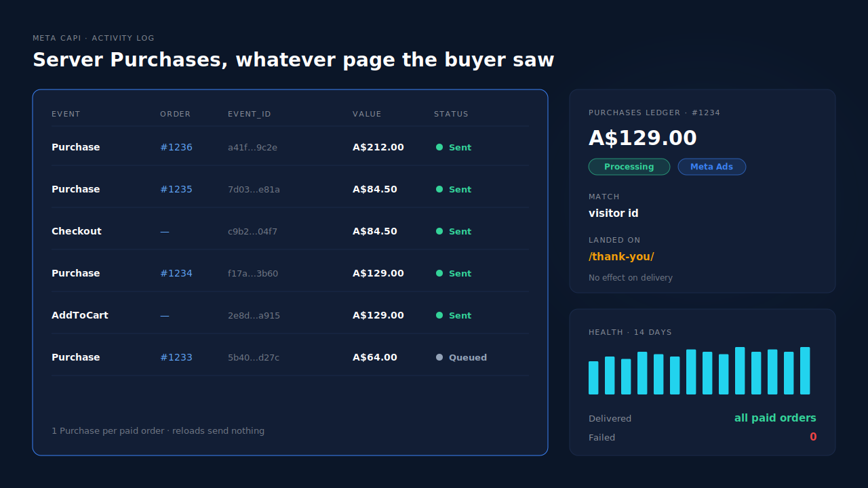The image size is (868, 488).
Task: Click the last bar in the health chart
Action: [x=805, y=371]
